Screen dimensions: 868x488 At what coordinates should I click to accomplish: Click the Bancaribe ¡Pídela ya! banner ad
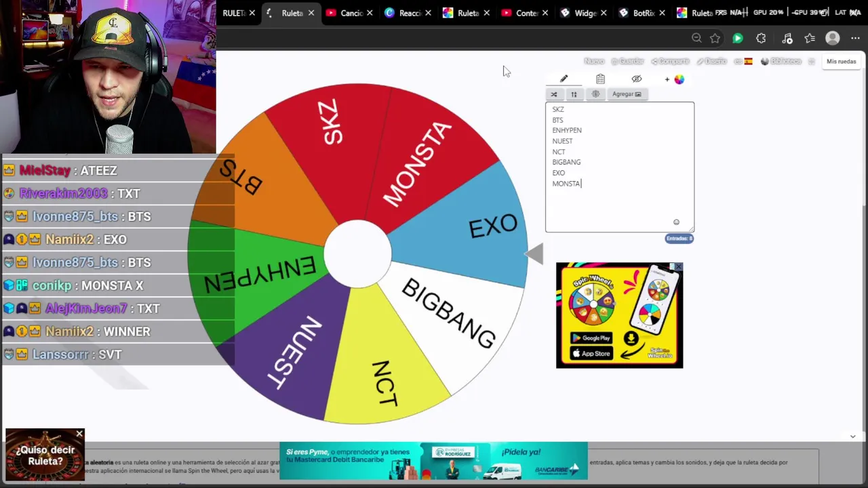(433, 461)
